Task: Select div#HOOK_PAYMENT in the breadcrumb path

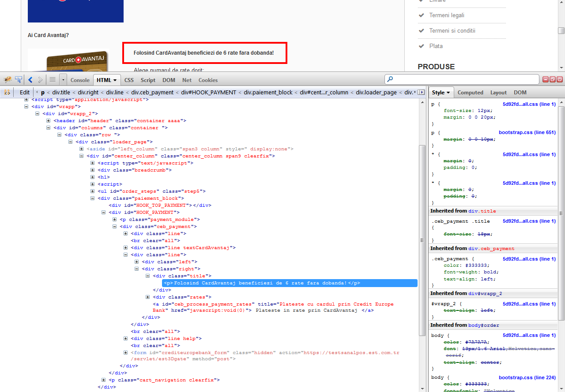Action: pos(209,92)
